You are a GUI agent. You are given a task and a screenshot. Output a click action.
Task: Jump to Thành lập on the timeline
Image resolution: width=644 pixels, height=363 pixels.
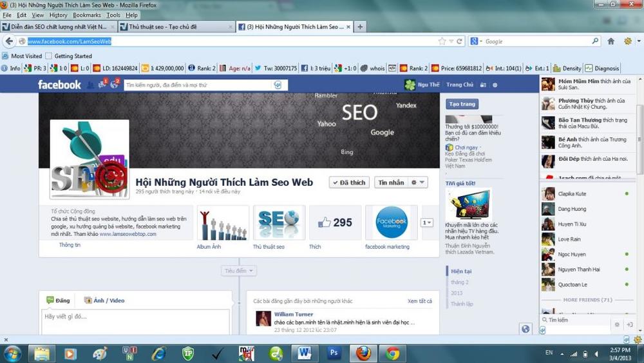pyautogui.click(x=462, y=304)
